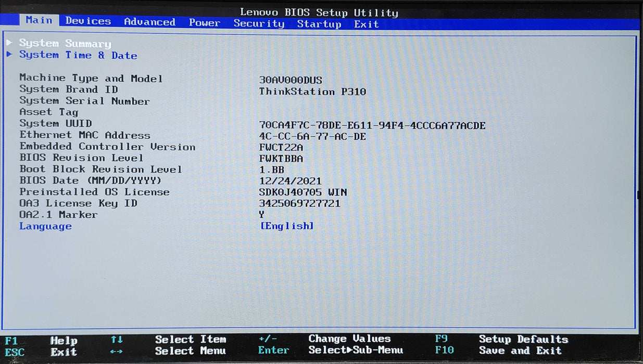Click the 30AV000DUS model value
Viewport: 643px width, 364px height.
pos(291,80)
